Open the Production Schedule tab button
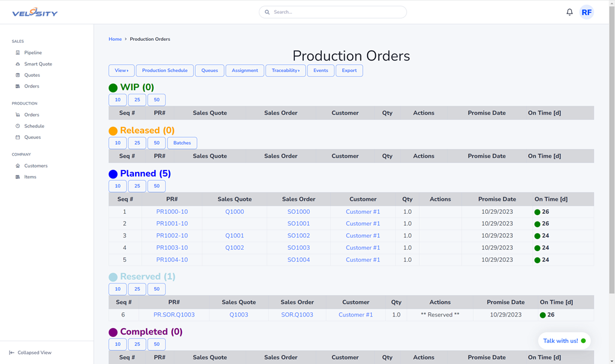The height and width of the screenshot is (364, 615). [x=165, y=71]
